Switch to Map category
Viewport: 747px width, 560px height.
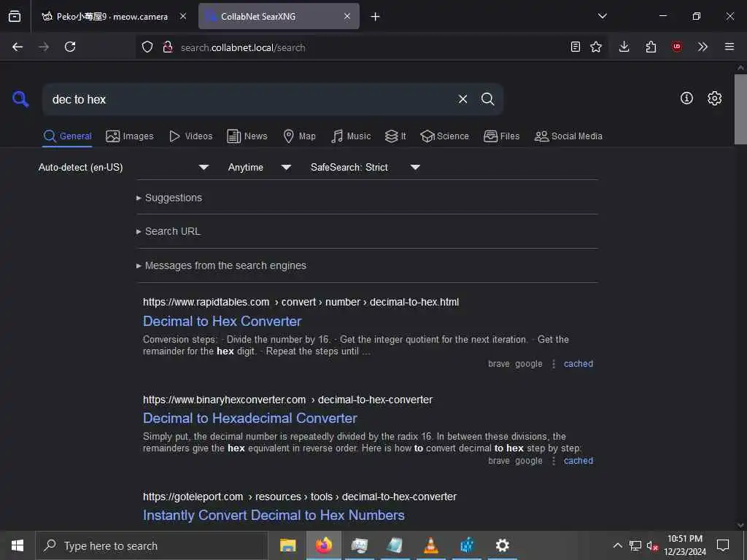coord(299,136)
